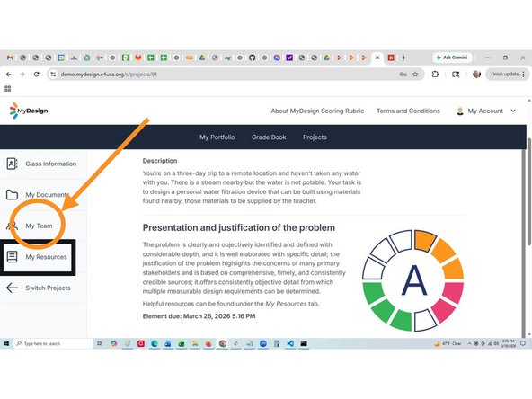The image size is (532, 399).
Task: Close the current MyDesign browser tab
Action: [x=377, y=58]
